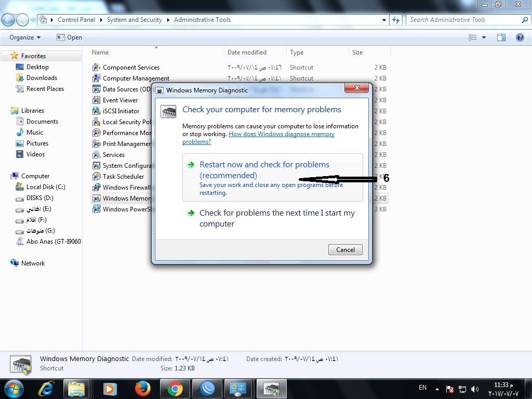This screenshot has width=532, height=399.
Task: Expand the Control Panel breadcrumb arrow
Action: [101, 20]
